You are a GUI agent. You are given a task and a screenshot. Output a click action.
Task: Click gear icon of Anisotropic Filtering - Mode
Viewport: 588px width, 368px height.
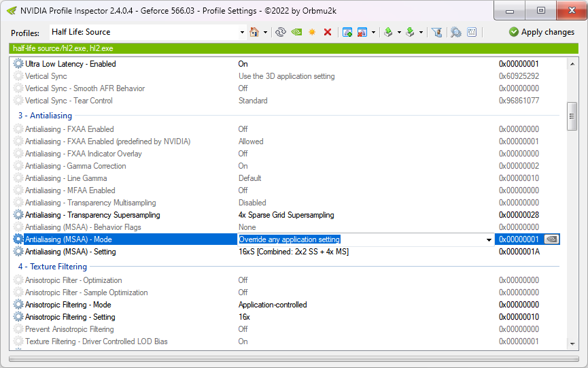click(18, 305)
